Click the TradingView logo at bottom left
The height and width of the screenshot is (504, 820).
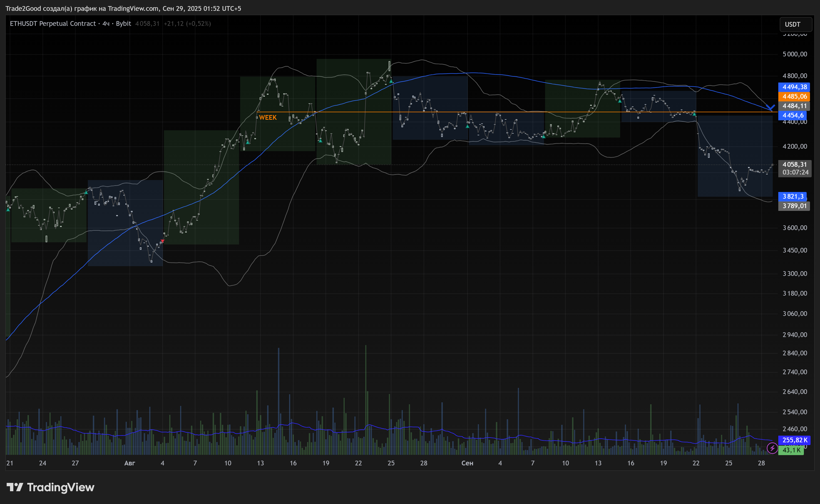coord(50,487)
